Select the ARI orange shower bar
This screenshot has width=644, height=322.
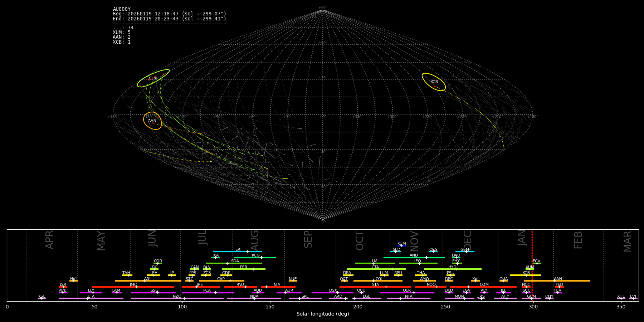click(148, 281)
